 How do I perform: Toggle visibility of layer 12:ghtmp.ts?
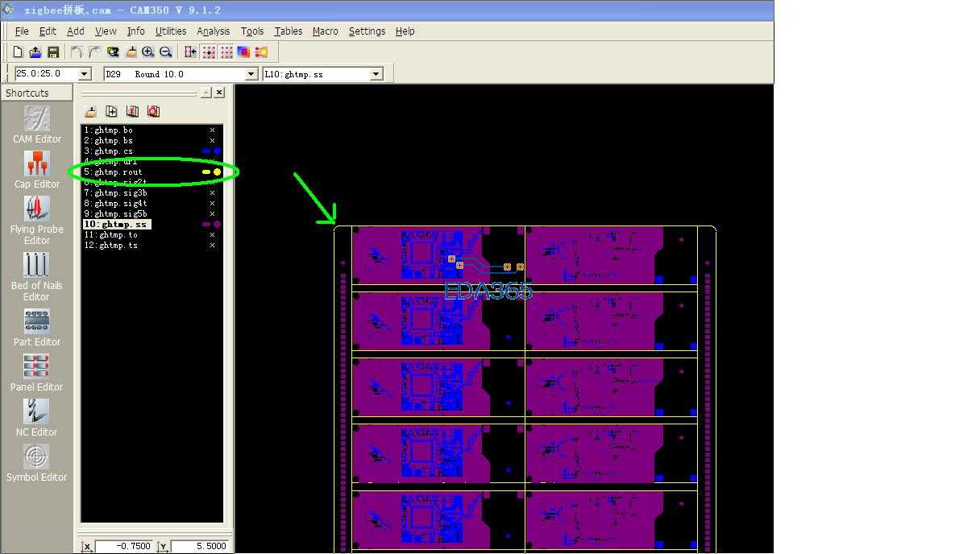(x=213, y=245)
